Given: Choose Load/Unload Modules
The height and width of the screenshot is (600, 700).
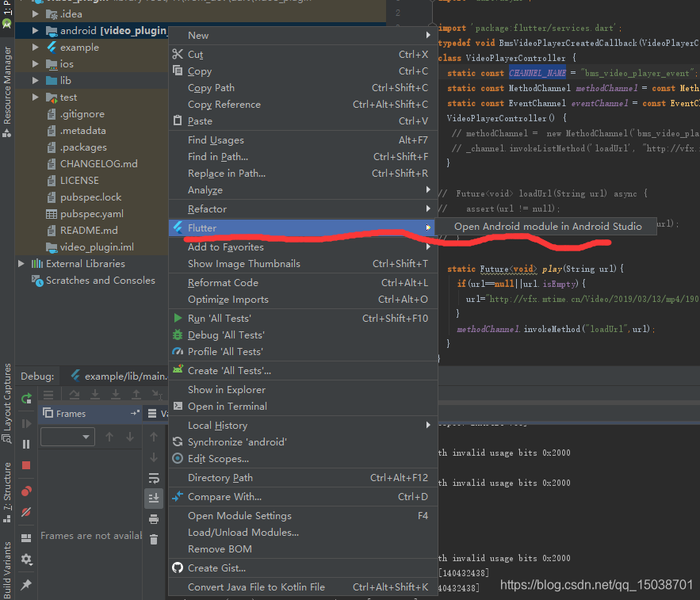Looking at the screenshot, I should [x=303, y=533].
